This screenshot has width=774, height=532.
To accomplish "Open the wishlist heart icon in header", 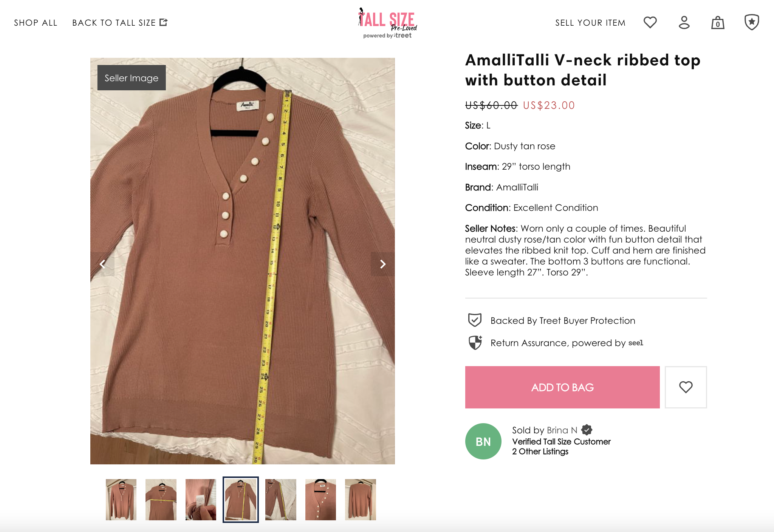I will click(650, 22).
